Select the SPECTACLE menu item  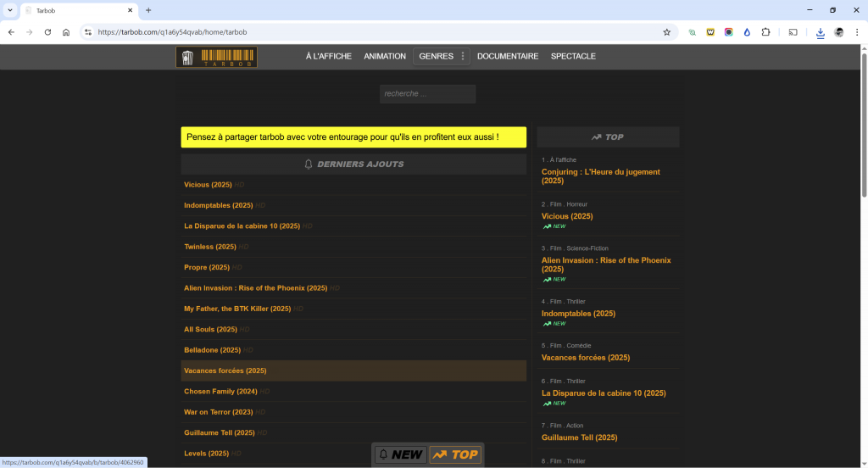573,57
